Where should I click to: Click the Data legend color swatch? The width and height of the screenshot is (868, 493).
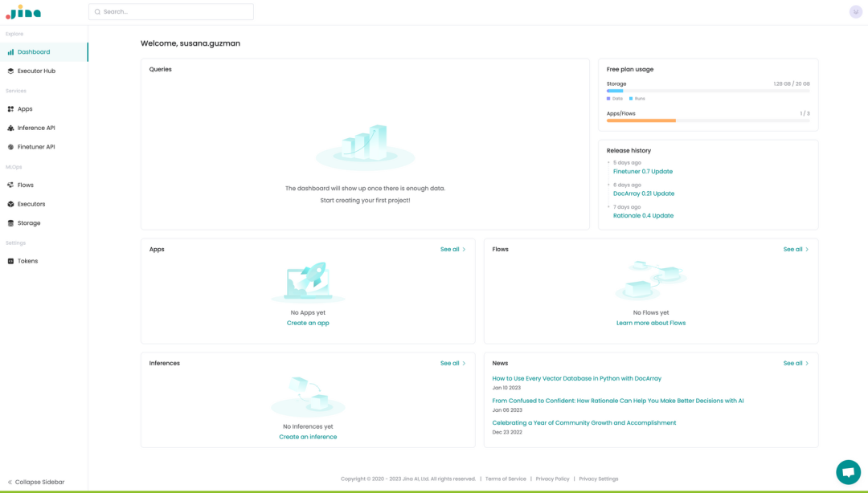point(608,99)
